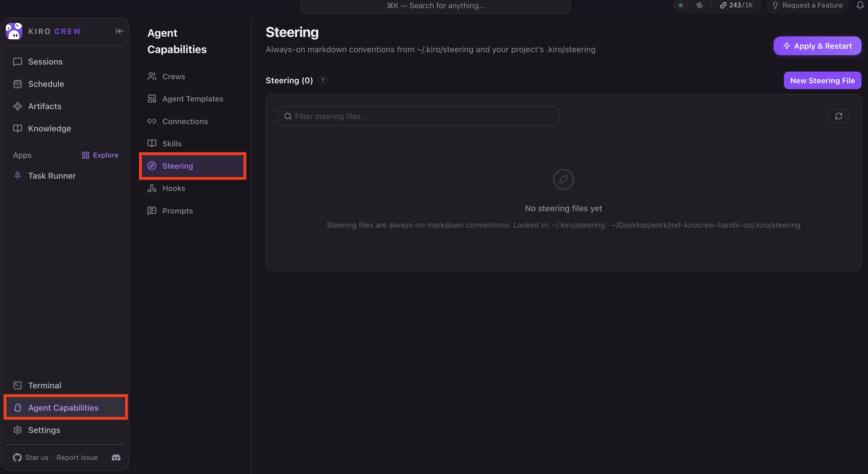Screen dimensions: 868x474
Task: Click the Task Runner rocket icon
Action: (18, 176)
